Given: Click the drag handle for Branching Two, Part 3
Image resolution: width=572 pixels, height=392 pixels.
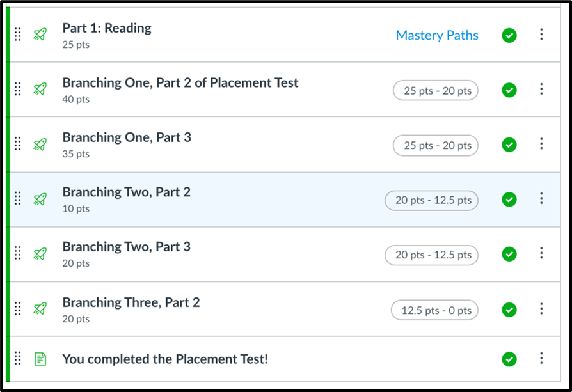Looking at the screenshot, I should [17, 253].
